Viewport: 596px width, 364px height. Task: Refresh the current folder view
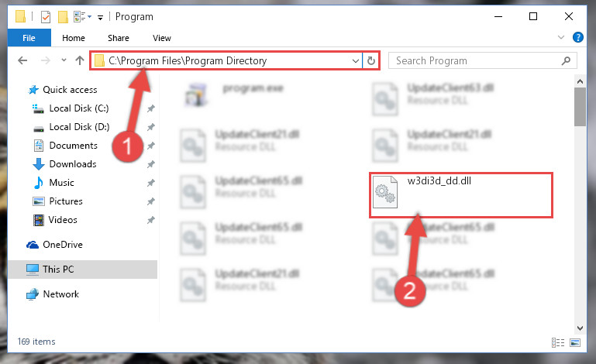[x=371, y=60]
